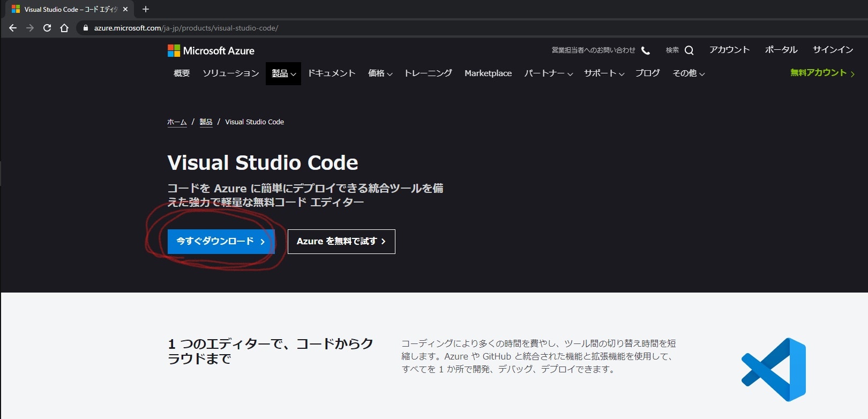The height and width of the screenshot is (419, 868).
Task: Expand the サポート dropdown menu
Action: coord(604,73)
